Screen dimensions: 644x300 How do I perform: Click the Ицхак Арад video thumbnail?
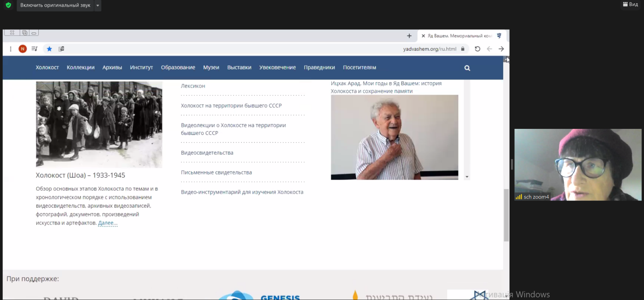(394, 137)
